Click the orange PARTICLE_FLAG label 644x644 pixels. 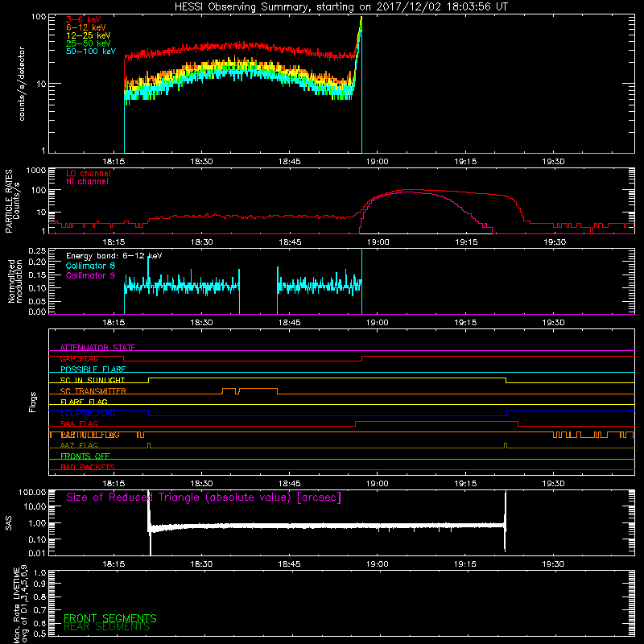pyautogui.click(x=90, y=435)
